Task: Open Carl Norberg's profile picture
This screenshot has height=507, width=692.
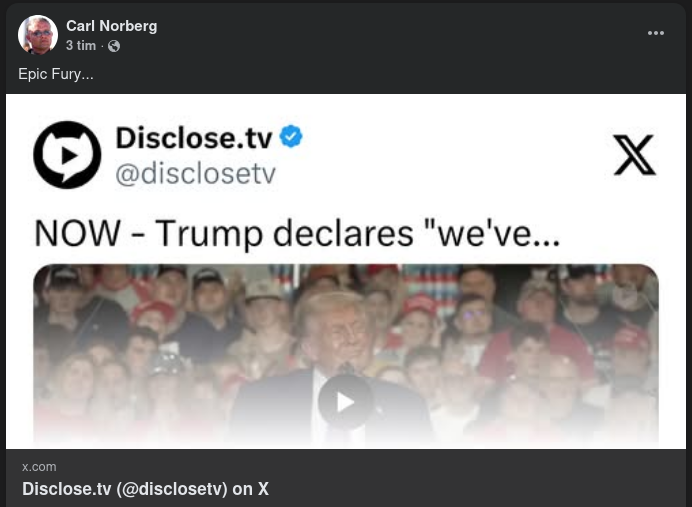Action: (38, 34)
